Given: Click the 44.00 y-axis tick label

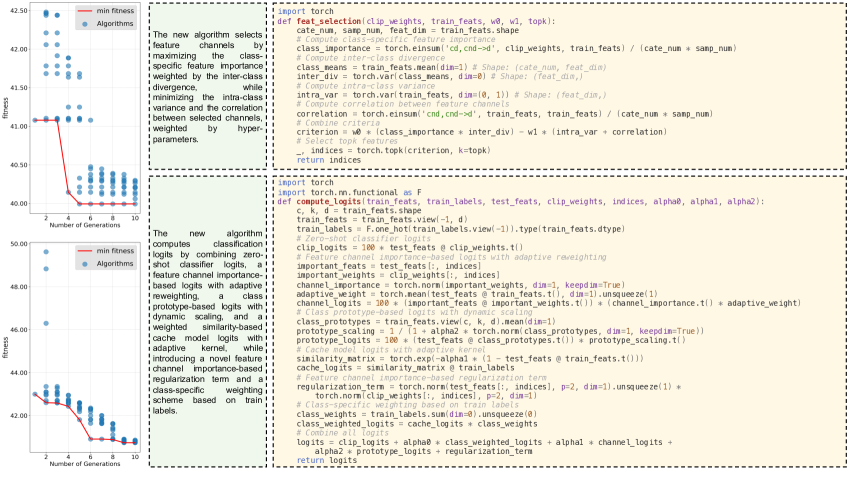Looking at the screenshot, I should 18,373.
